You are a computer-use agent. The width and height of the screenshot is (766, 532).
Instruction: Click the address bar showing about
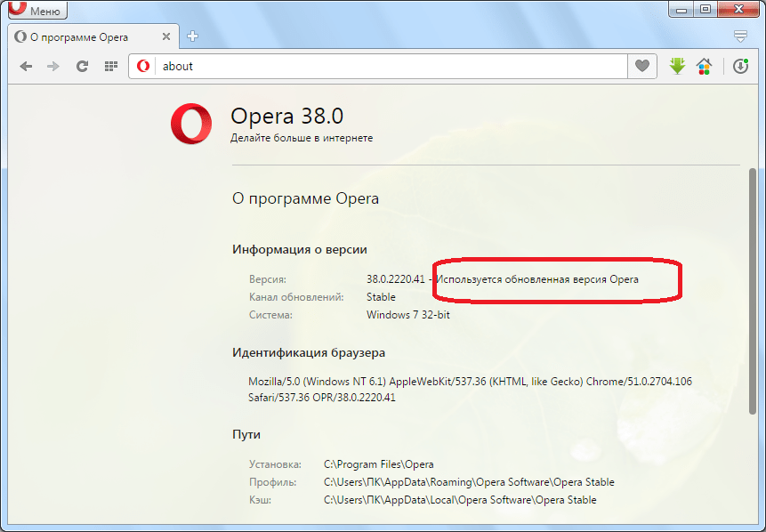coord(383,66)
